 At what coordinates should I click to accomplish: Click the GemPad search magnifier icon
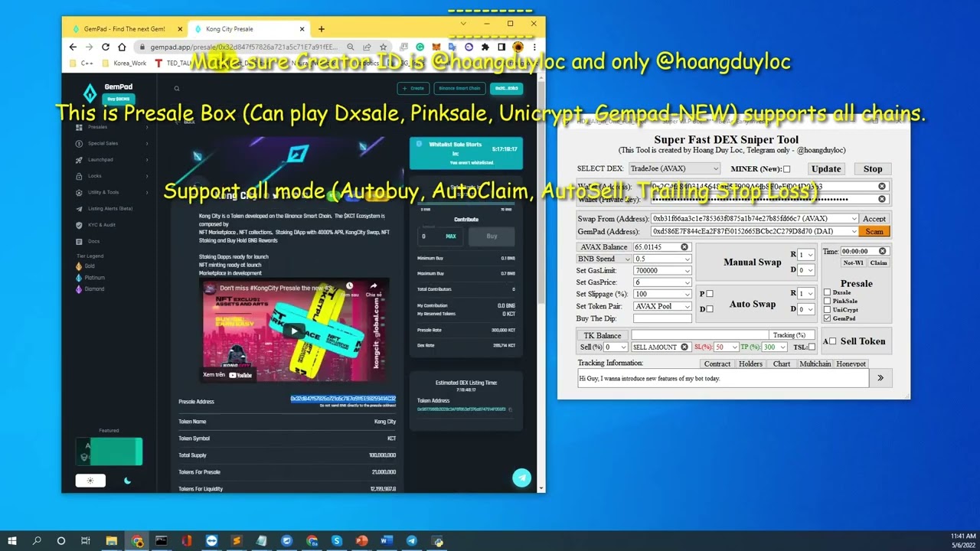click(x=176, y=89)
